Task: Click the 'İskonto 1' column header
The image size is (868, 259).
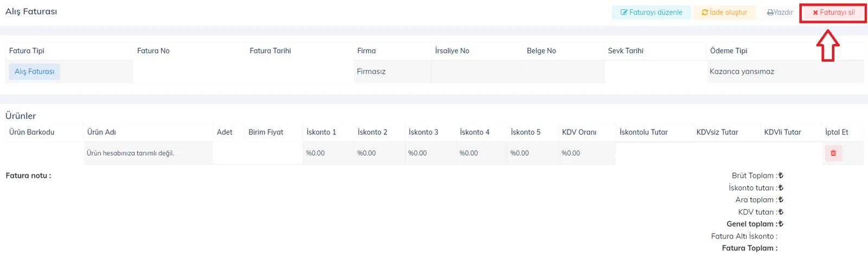Action: click(321, 132)
